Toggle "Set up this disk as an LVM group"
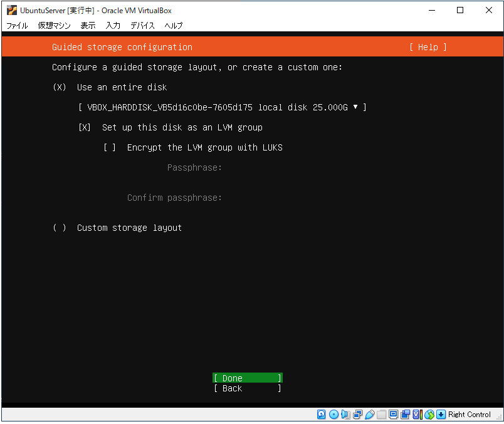Image resolution: width=504 pixels, height=424 pixels. [x=85, y=127]
